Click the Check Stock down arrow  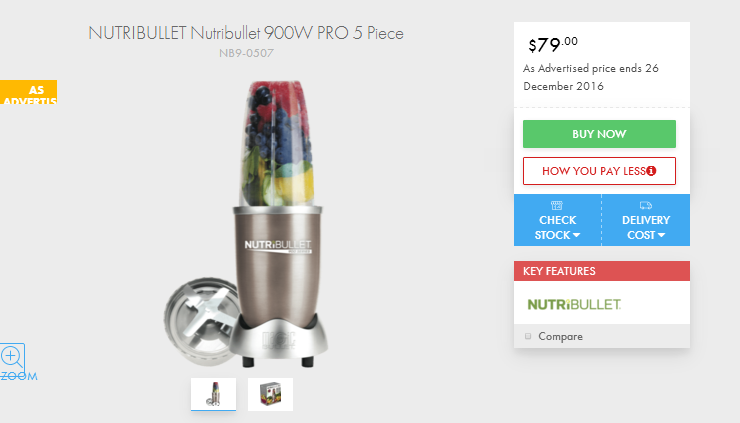[576, 235]
